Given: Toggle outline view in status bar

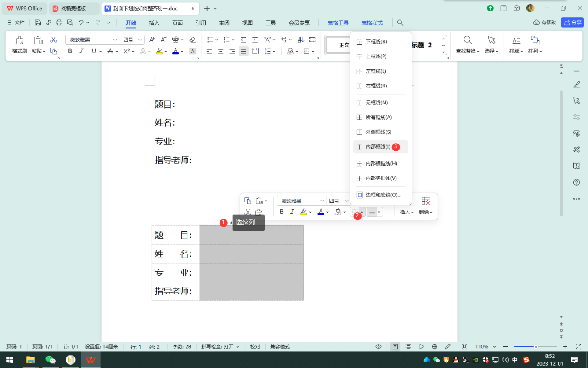Looking at the screenshot, I should [408, 346].
